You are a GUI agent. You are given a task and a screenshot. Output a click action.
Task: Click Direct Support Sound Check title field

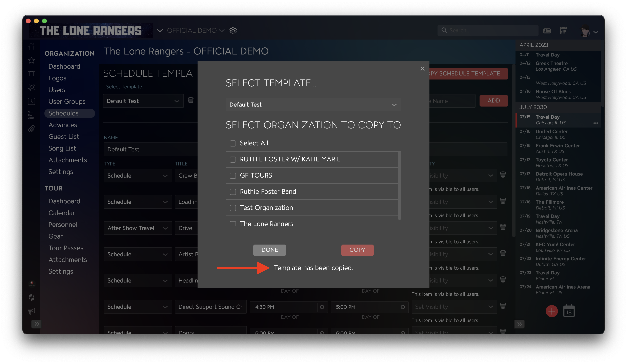click(211, 307)
